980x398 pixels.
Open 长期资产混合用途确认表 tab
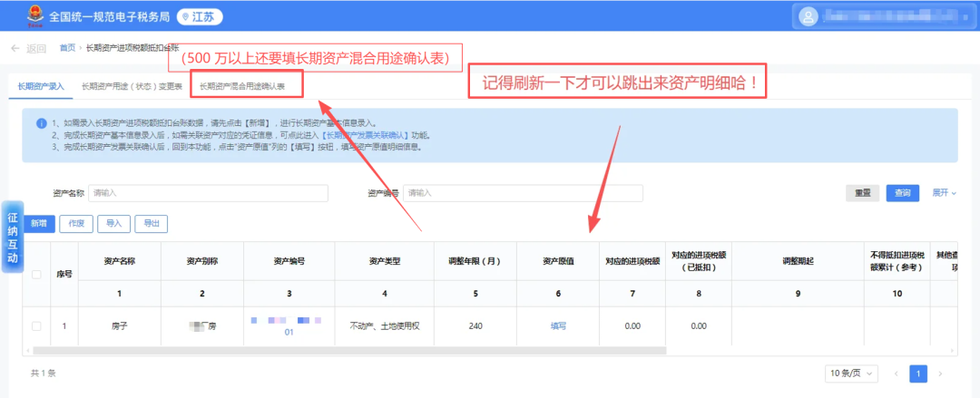242,87
